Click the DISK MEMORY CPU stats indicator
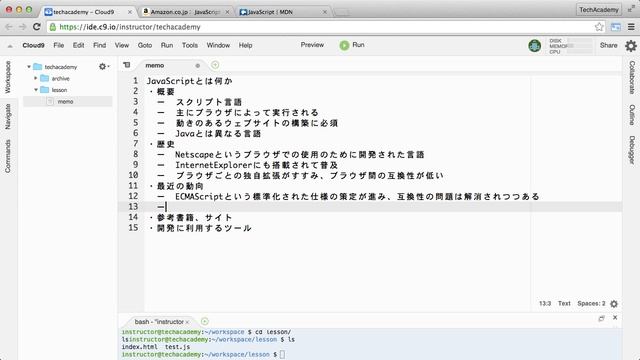640x360 pixels. [571, 46]
